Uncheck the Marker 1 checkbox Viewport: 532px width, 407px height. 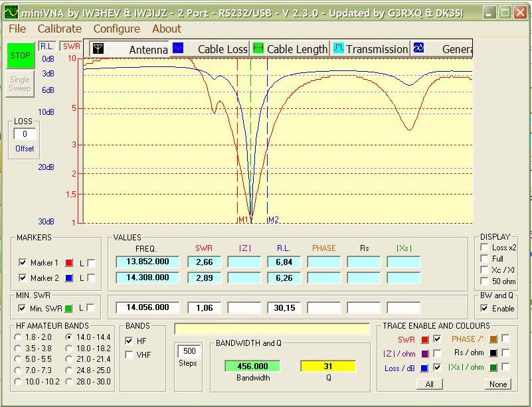pos(23,263)
